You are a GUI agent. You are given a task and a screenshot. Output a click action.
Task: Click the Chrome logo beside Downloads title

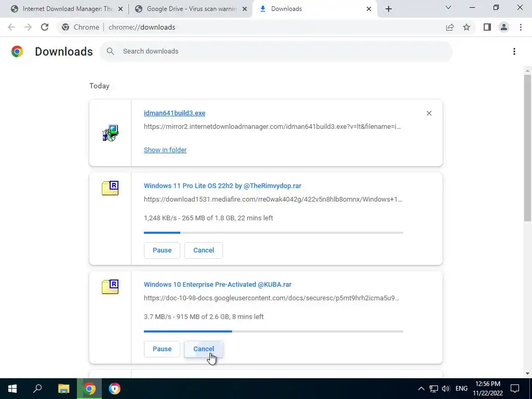(17, 51)
